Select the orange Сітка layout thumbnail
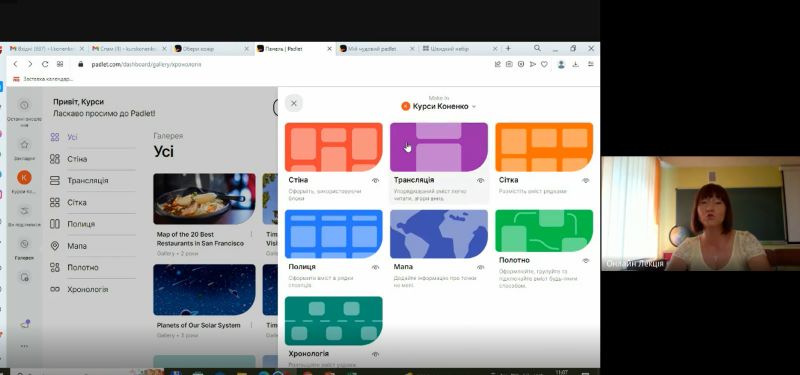 click(x=544, y=147)
